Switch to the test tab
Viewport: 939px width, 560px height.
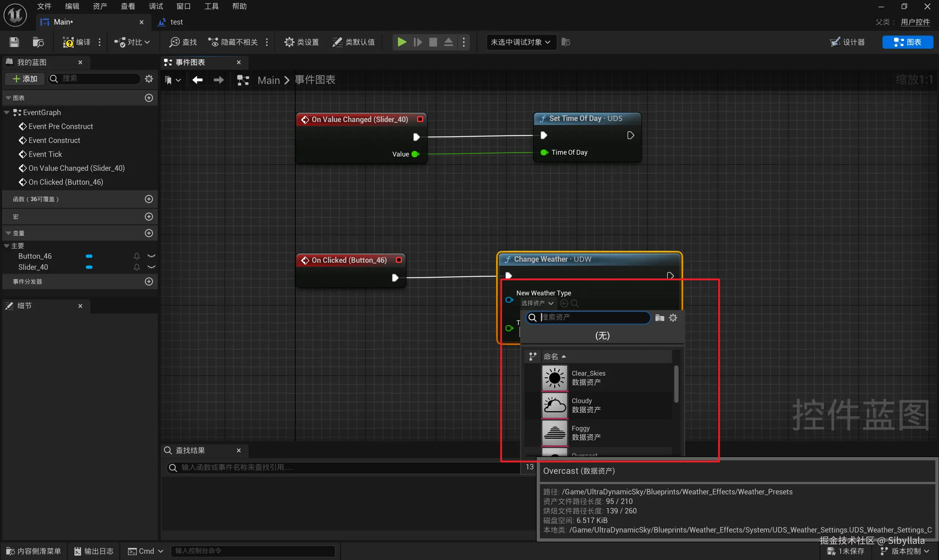tap(176, 22)
